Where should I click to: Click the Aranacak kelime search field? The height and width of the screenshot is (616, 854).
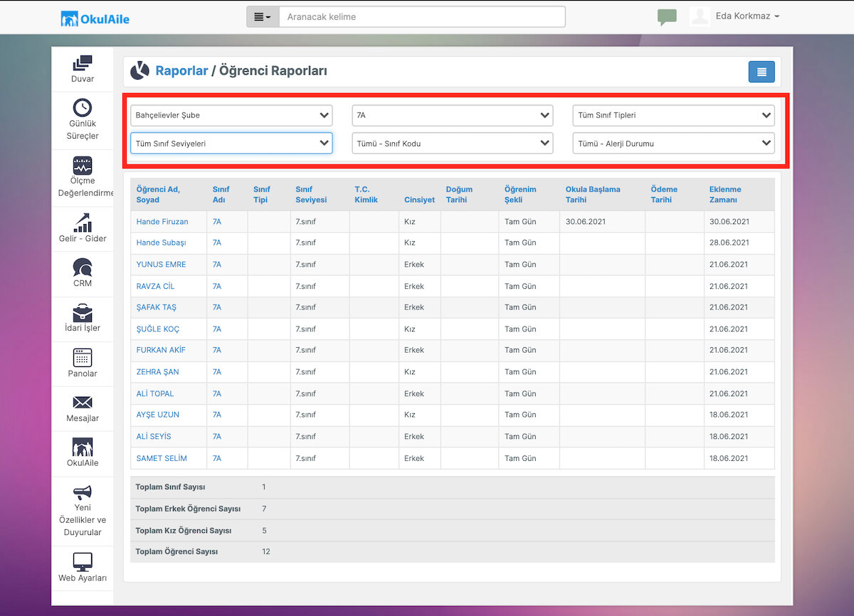pyautogui.click(x=422, y=16)
